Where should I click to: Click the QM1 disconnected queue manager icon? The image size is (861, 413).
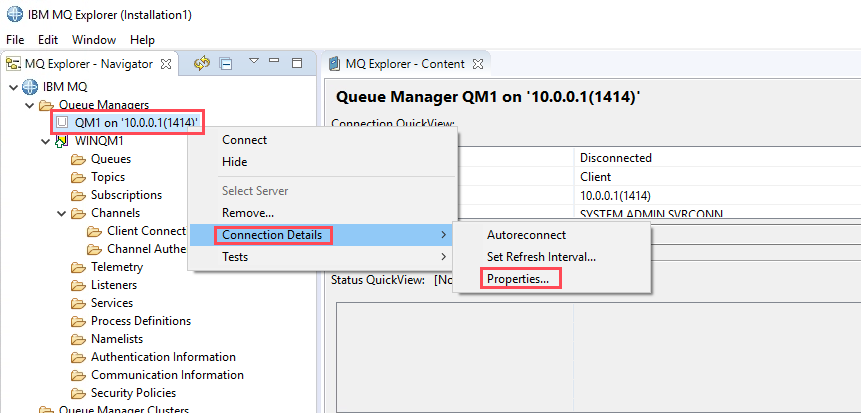[62, 122]
